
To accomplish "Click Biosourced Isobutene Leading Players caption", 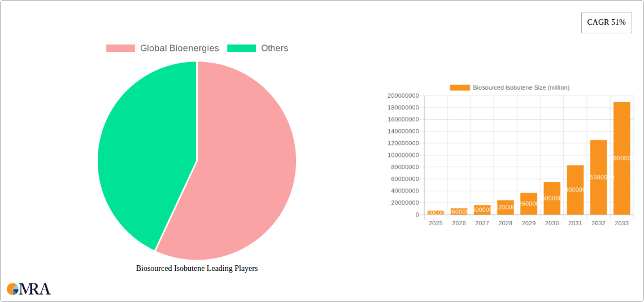I will [197, 269].
